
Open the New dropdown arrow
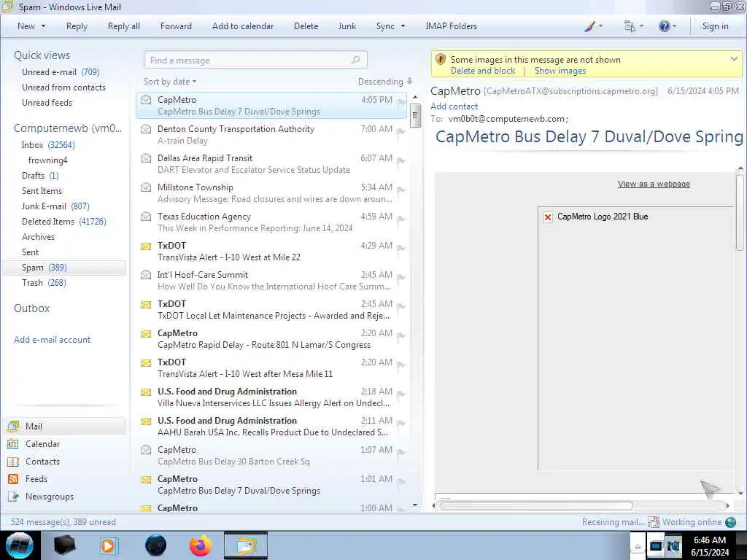pos(43,26)
